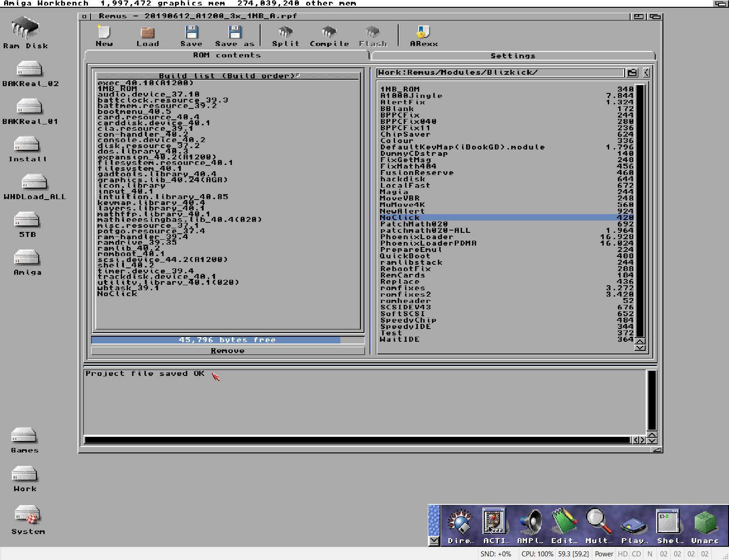Screen dimensions: 729x560
Task: Click the Work:Remus/Modules/Blizkick/ path field
Action: pyautogui.click(x=500, y=72)
